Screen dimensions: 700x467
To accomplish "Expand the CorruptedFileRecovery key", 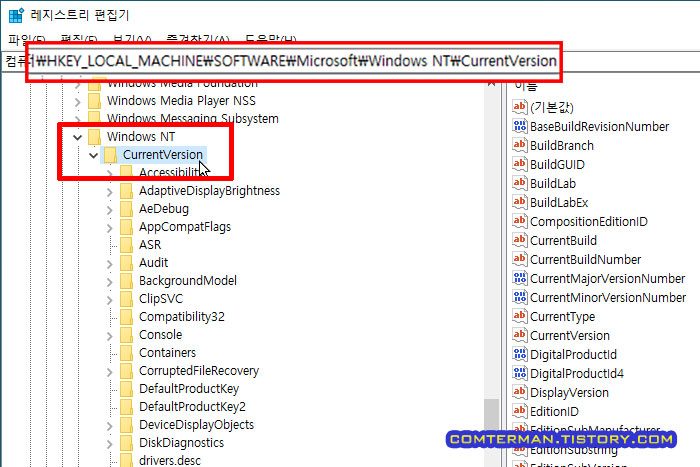I will coord(110,371).
